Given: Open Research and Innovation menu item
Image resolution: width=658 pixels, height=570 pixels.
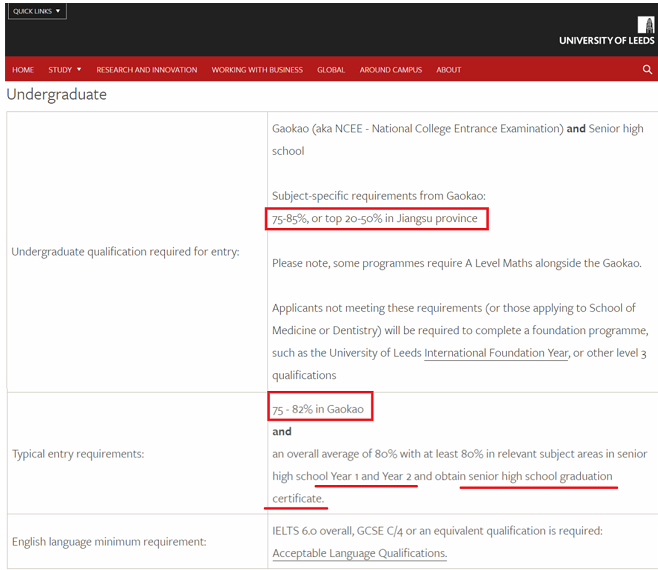Looking at the screenshot, I should 147,70.
